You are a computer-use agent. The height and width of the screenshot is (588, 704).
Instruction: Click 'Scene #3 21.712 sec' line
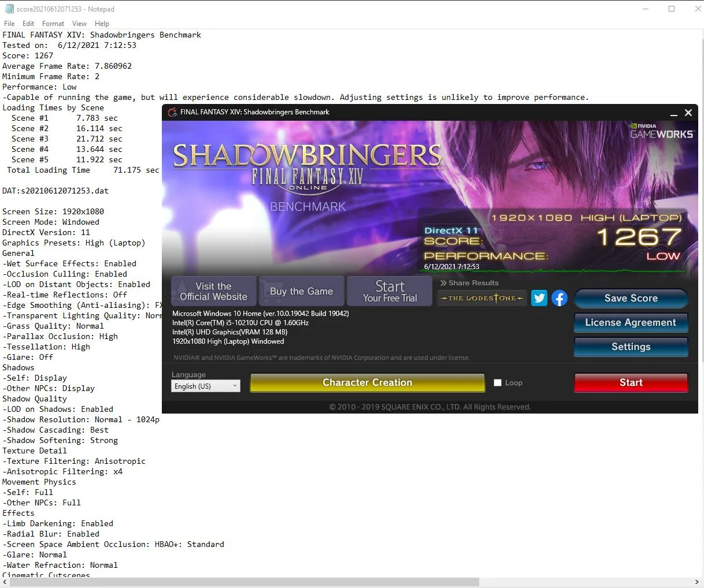pos(67,139)
